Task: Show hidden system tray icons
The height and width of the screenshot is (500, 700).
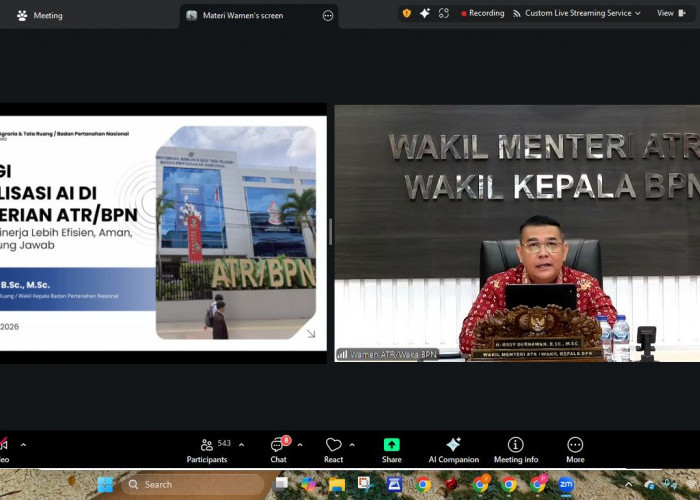Action: (629, 485)
